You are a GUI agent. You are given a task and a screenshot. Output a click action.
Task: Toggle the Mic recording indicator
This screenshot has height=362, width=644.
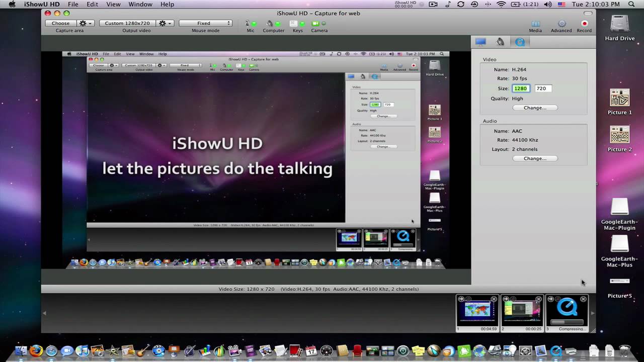coord(250,24)
